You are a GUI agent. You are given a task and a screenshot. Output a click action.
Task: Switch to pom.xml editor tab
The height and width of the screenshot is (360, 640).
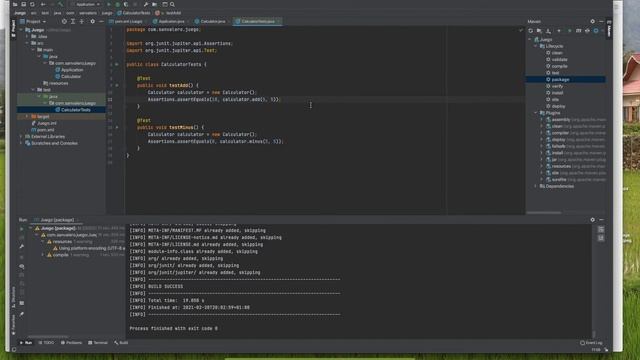coord(128,21)
